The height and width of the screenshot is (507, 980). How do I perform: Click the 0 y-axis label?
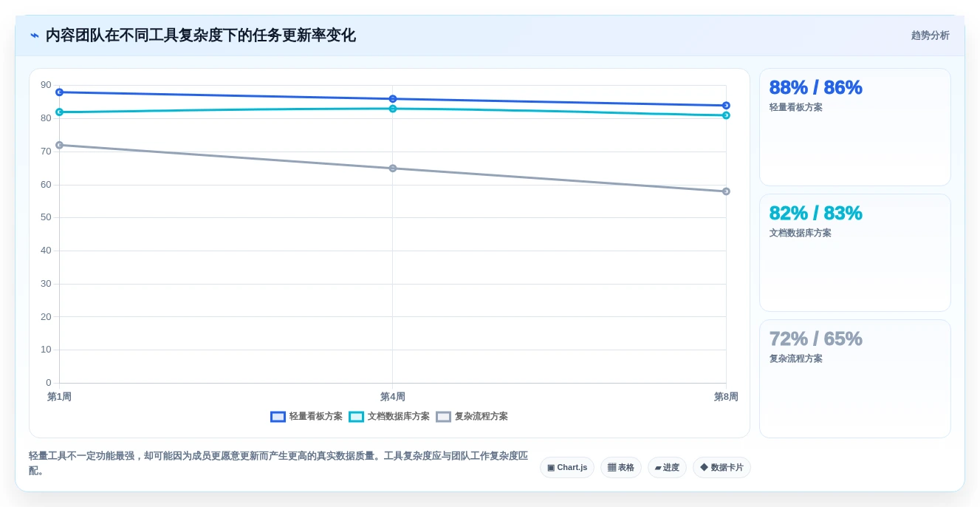tap(49, 383)
